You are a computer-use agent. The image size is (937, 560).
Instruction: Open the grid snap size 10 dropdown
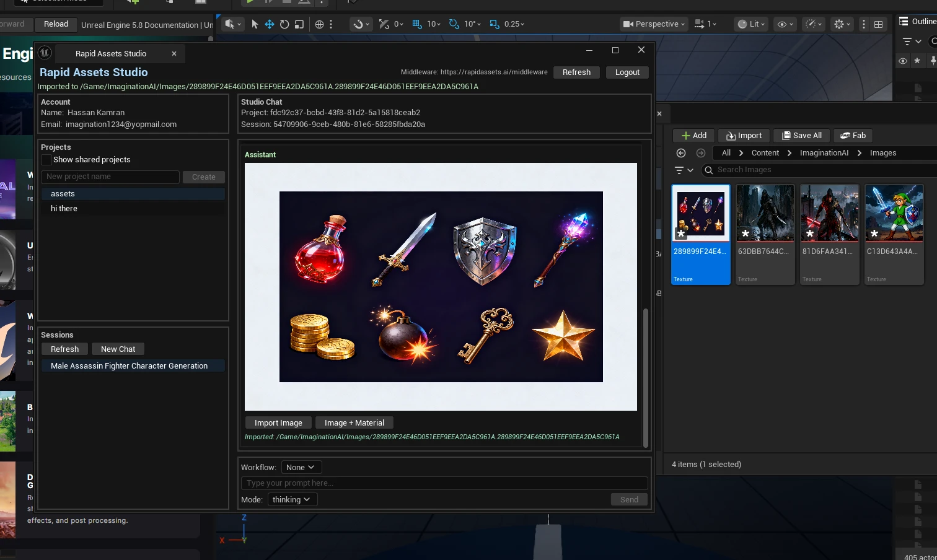pos(434,24)
